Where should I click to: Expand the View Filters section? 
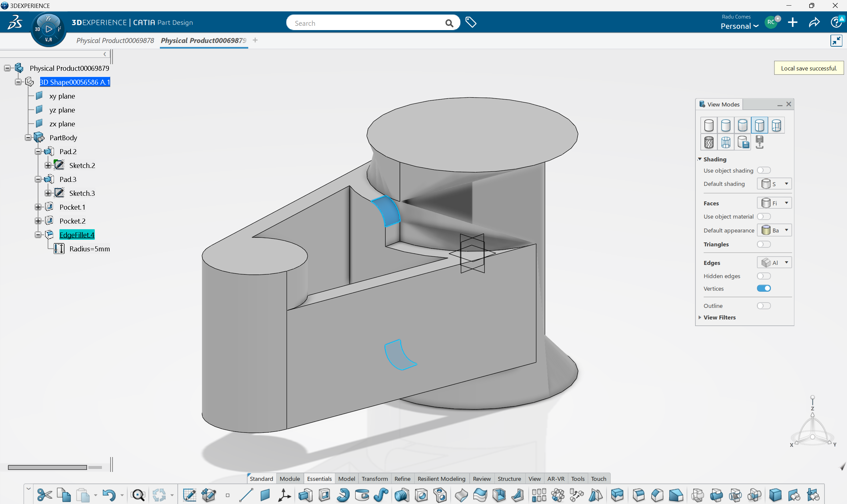[719, 317]
